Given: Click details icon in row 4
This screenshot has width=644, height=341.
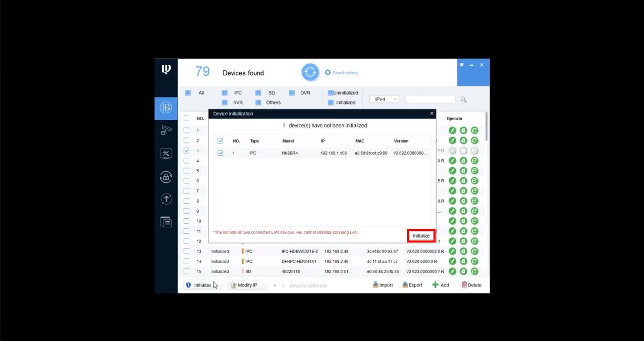Looking at the screenshot, I should tap(463, 161).
